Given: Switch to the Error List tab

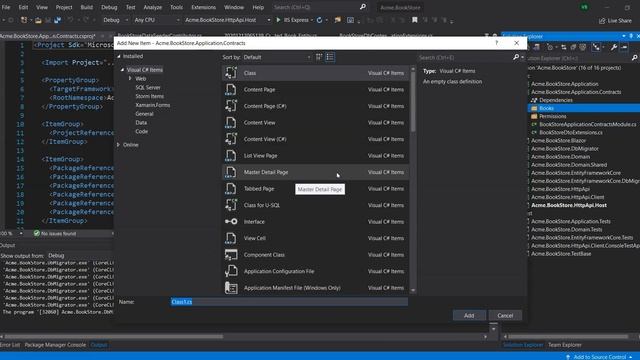Looking at the screenshot, I should tap(10, 345).
